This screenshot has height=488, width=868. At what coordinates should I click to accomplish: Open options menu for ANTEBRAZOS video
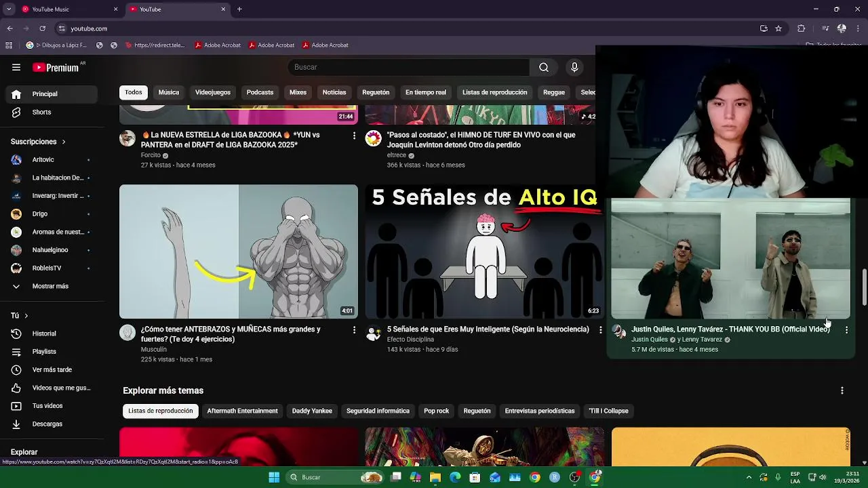[x=354, y=330]
